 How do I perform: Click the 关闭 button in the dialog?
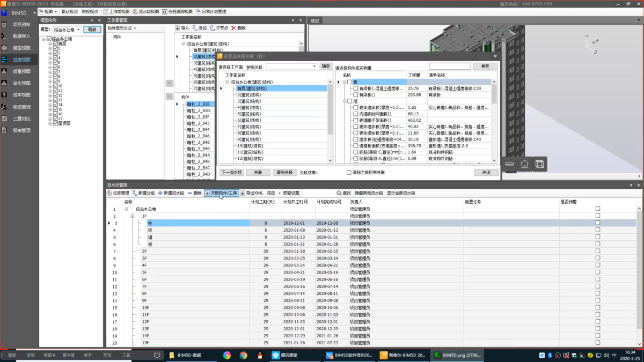point(486,173)
